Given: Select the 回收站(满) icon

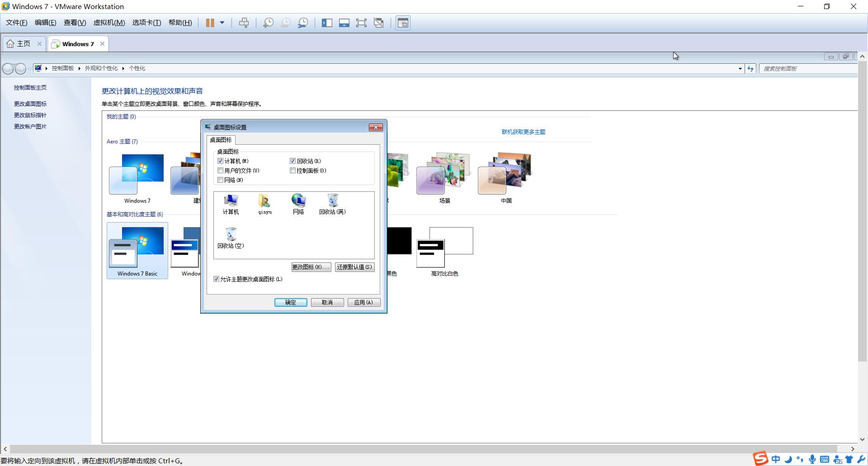Looking at the screenshot, I should click(x=332, y=204).
